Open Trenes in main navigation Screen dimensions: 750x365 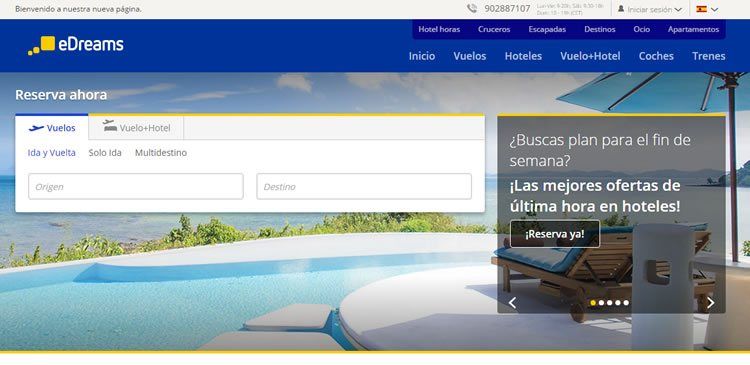point(709,56)
